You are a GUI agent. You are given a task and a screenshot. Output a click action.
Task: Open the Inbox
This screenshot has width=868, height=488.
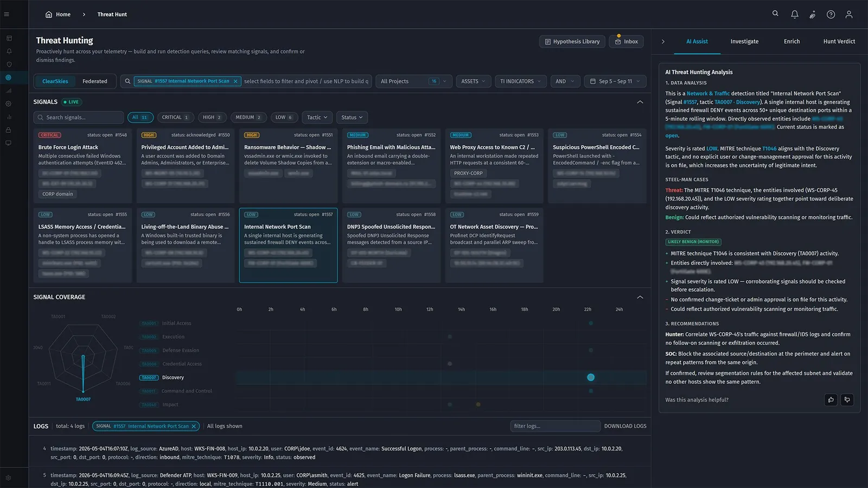[x=626, y=42]
